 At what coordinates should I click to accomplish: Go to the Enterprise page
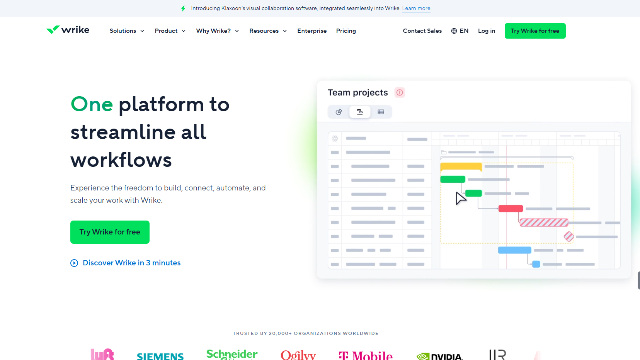[312, 31]
